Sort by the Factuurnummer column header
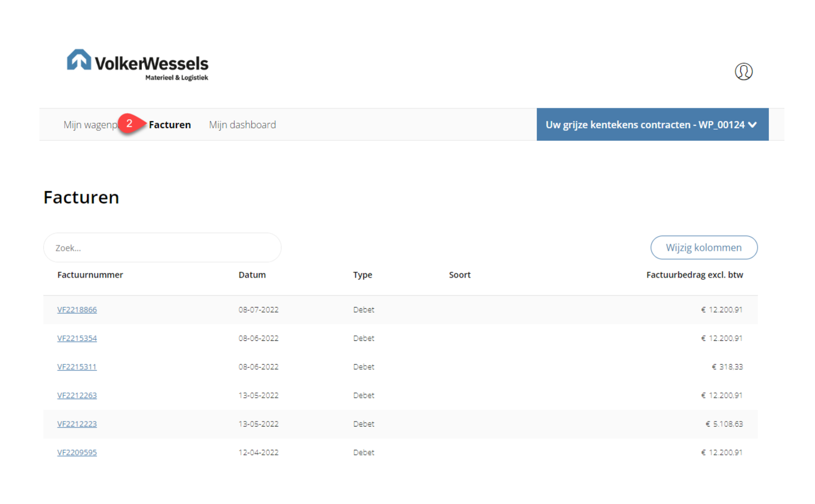Image resolution: width=815 pixels, height=504 pixels. (x=90, y=275)
